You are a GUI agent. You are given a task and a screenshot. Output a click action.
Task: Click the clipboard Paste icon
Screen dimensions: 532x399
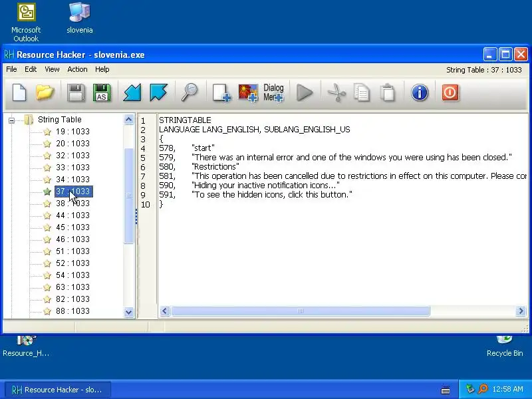[388, 92]
